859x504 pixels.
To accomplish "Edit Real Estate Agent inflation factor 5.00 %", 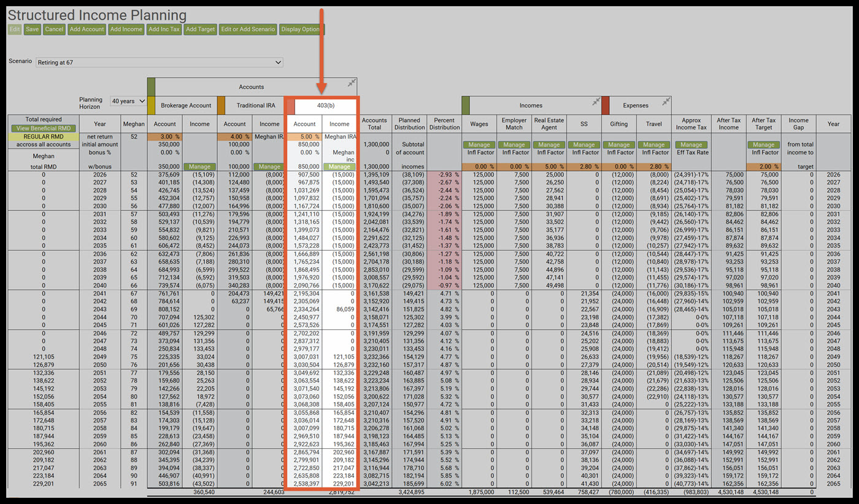I will tap(549, 166).
